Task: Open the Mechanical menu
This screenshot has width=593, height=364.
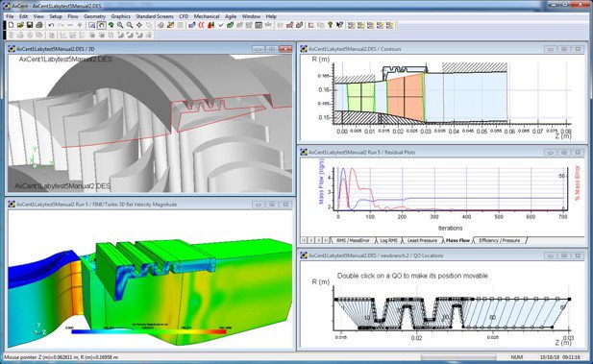Action: [207, 16]
